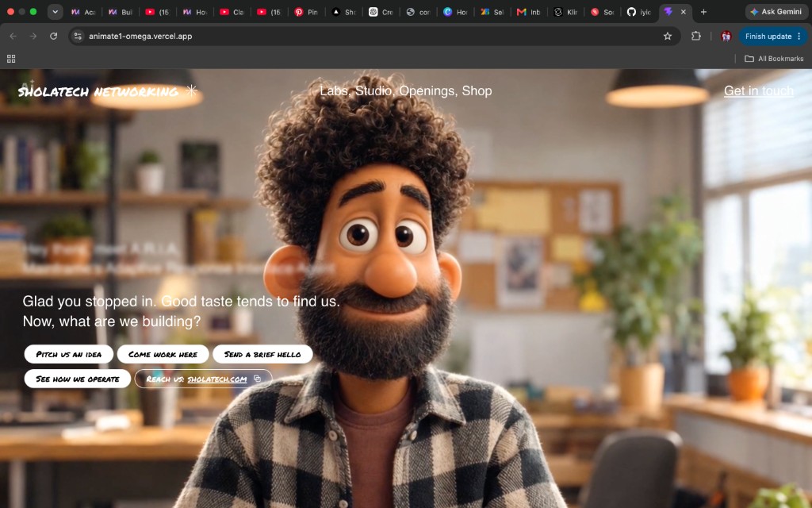The height and width of the screenshot is (508, 812).
Task: Close the active animate1 tab
Action: point(683,12)
